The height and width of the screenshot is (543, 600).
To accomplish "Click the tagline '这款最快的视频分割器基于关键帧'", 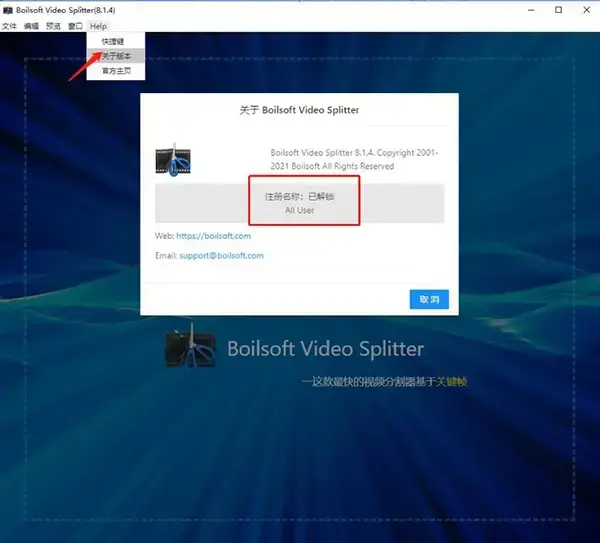I will pos(384,382).
